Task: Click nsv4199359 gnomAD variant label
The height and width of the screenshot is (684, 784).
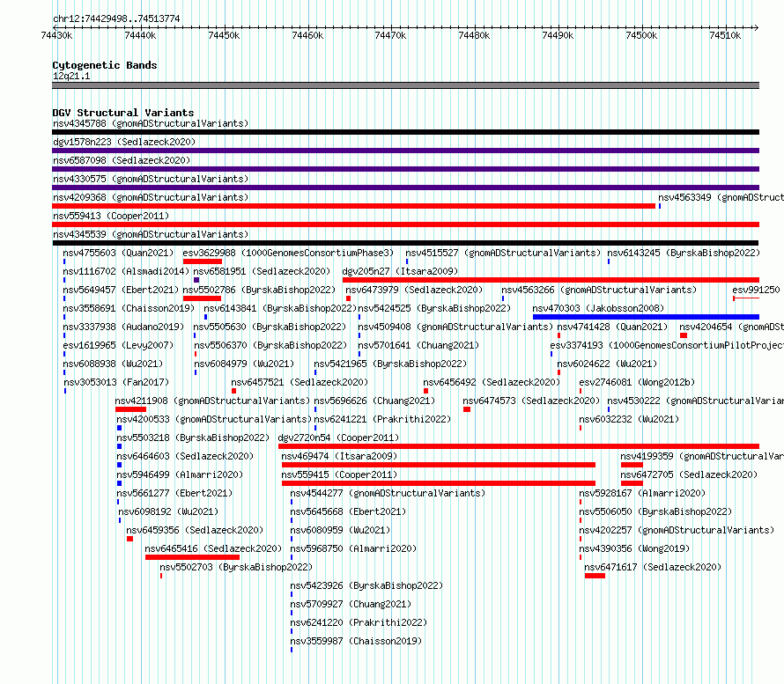Action: 702,456
